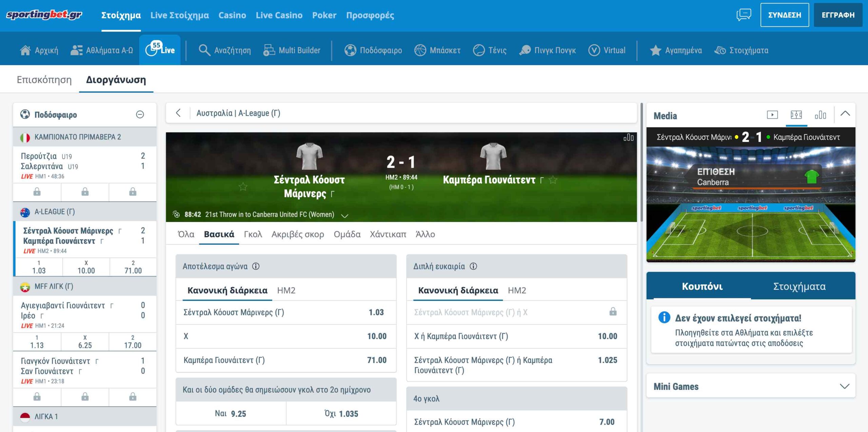Switch to Γκολ markets tab
Image resolution: width=868 pixels, height=432 pixels.
[x=253, y=234]
